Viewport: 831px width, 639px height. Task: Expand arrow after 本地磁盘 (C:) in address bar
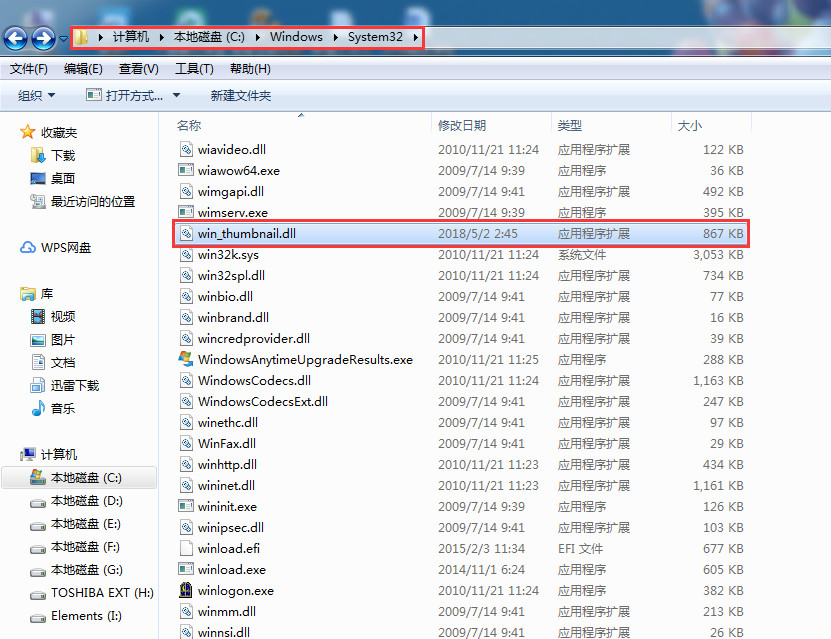[258, 37]
